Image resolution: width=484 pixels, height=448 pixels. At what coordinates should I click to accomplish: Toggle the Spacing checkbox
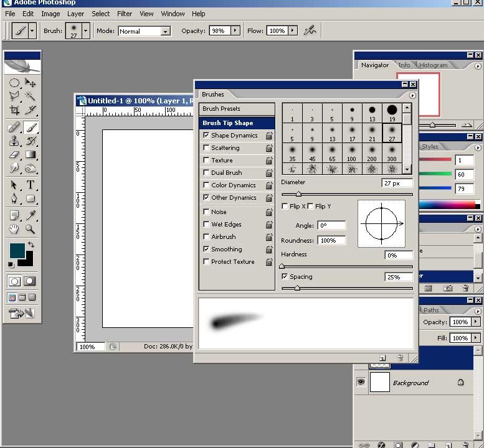pos(285,276)
